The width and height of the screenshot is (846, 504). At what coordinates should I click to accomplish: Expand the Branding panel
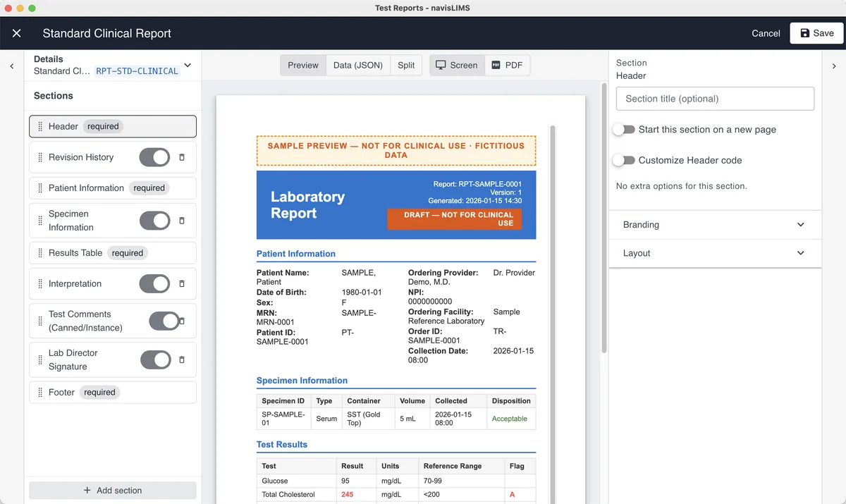click(715, 225)
